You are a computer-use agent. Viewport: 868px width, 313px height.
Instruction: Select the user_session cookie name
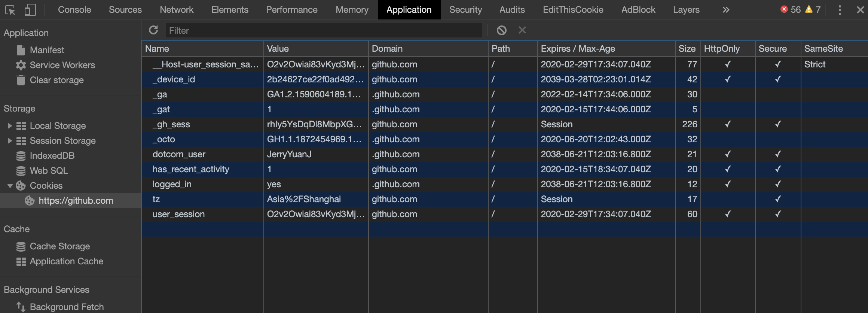pyautogui.click(x=178, y=214)
